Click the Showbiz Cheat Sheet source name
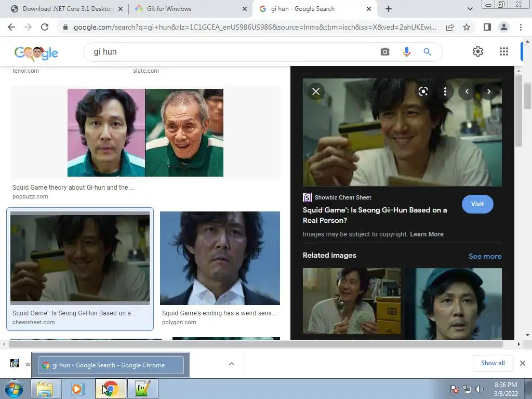 click(x=343, y=197)
